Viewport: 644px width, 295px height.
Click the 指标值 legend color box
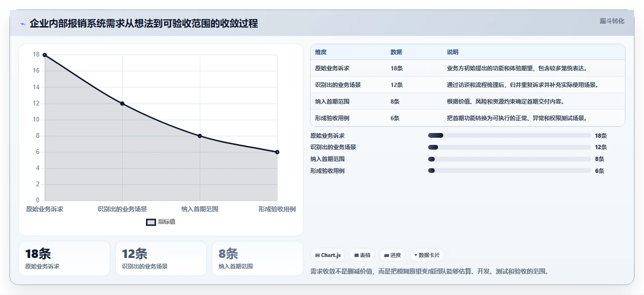click(x=151, y=222)
